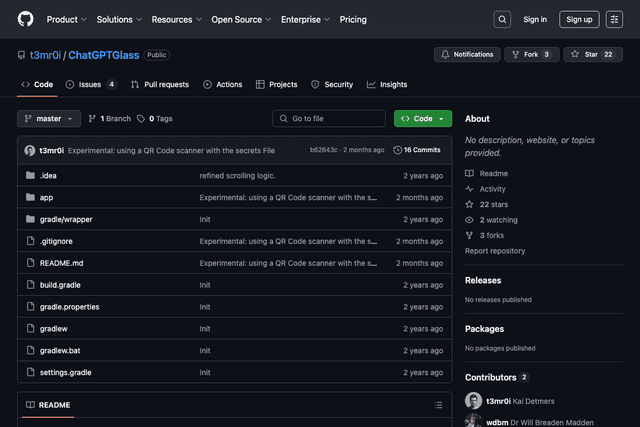
Task: Expand the master branch dropdown
Action: click(x=49, y=118)
